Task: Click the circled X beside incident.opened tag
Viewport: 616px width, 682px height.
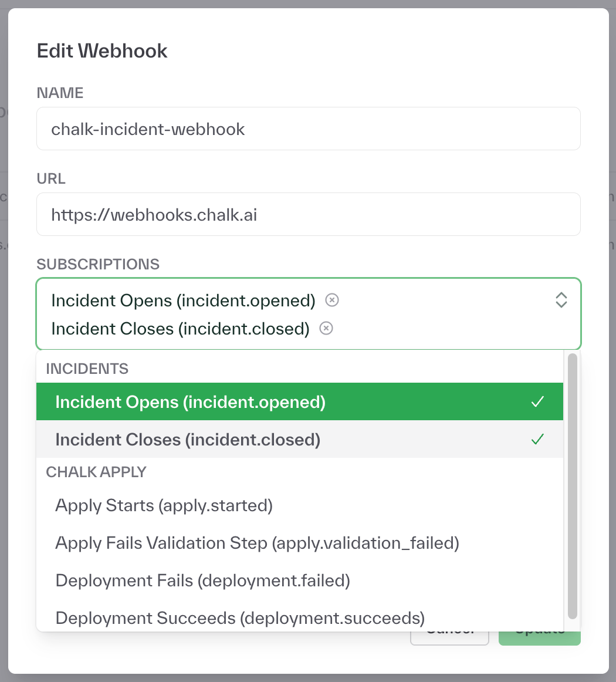Action: [x=331, y=301]
